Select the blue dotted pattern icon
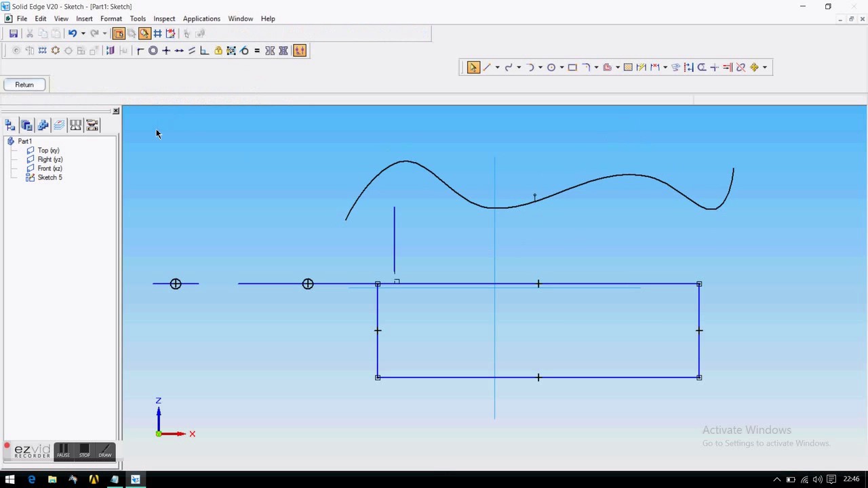The image size is (868, 488). tap(42, 51)
